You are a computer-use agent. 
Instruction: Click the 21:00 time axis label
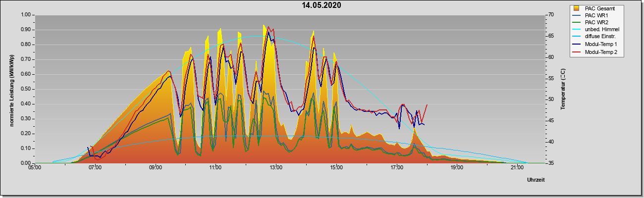[x=517, y=168]
